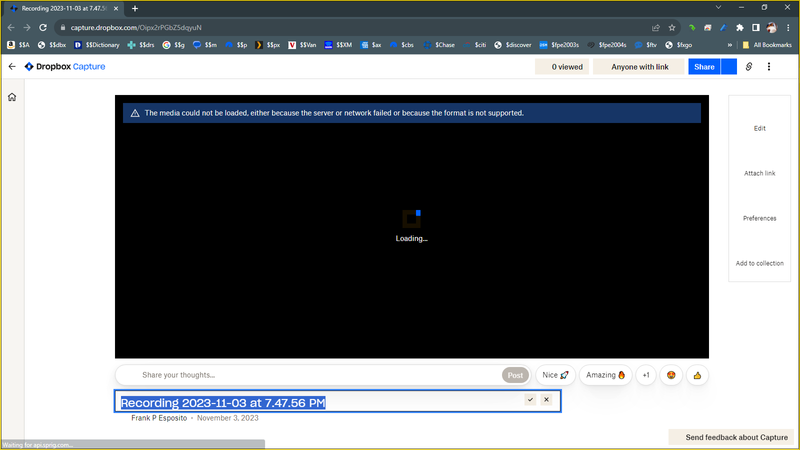Open the $fpe2003s bookmark
800x450 pixels.
559,45
